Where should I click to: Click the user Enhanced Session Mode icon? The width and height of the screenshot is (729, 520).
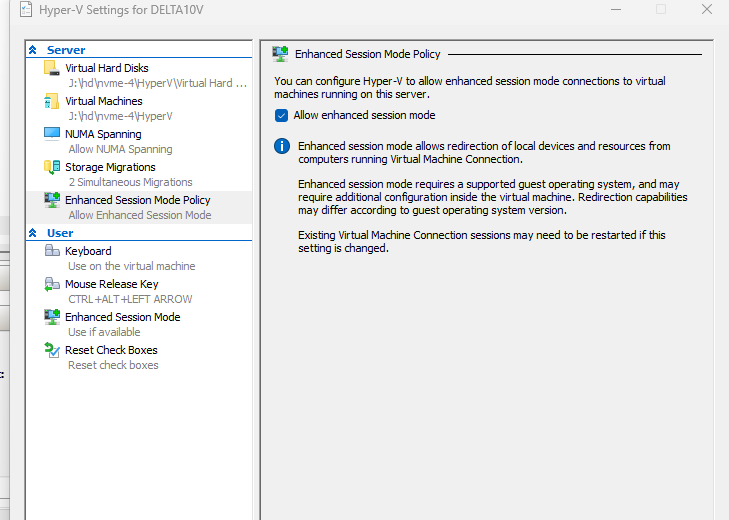[52, 317]
